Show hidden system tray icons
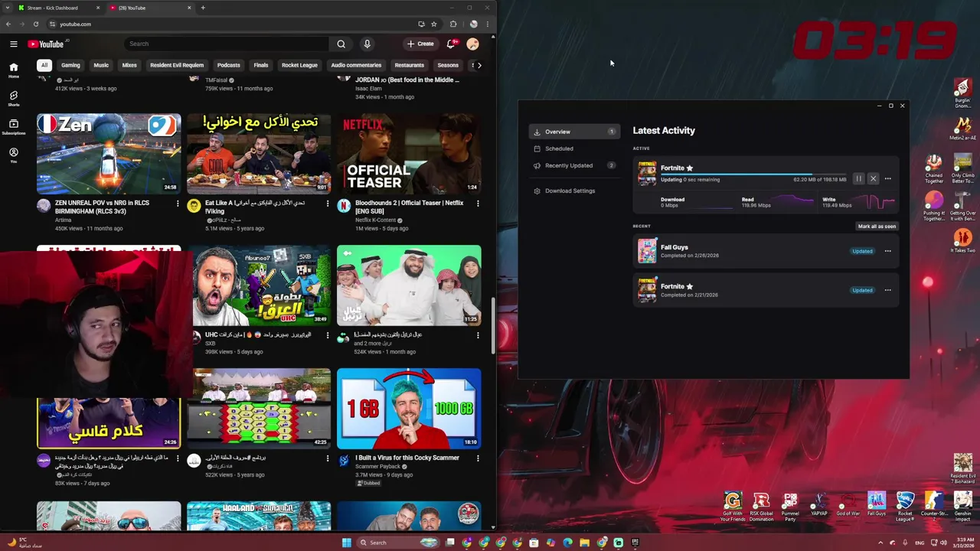Image resolution: width=980 pixels, height=551 pixels. (880, 543)
